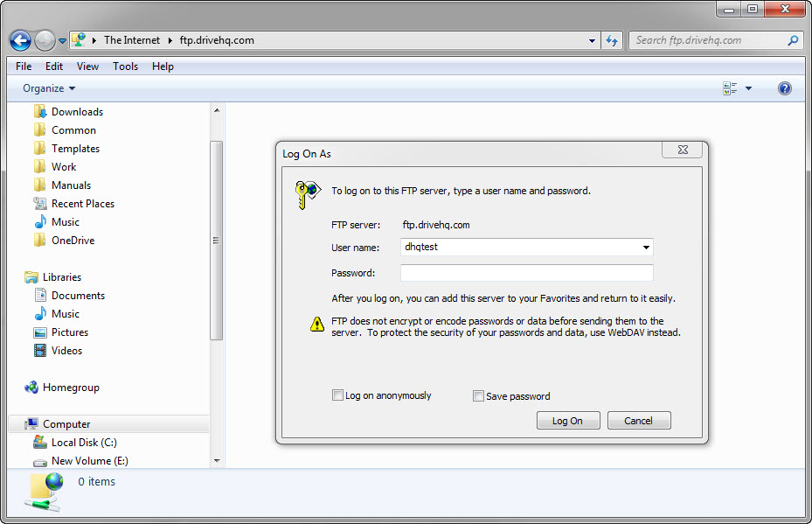The image size is (812, 524).
Task: Expand the User name dropdown list
Action: pos(646,248)
